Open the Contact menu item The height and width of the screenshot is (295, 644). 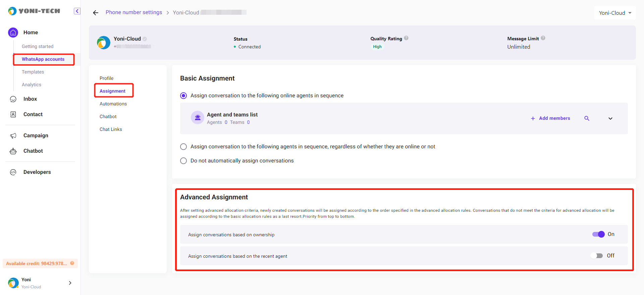33,114
